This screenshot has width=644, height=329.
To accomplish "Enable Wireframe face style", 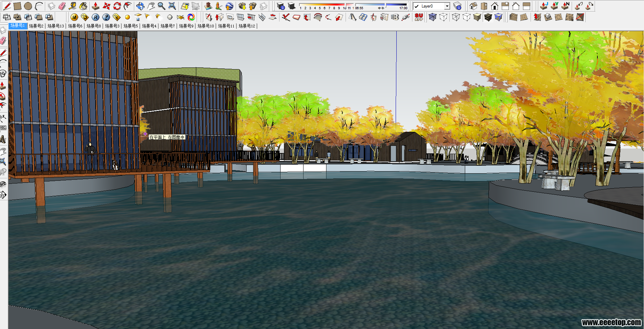I will 456,17.
